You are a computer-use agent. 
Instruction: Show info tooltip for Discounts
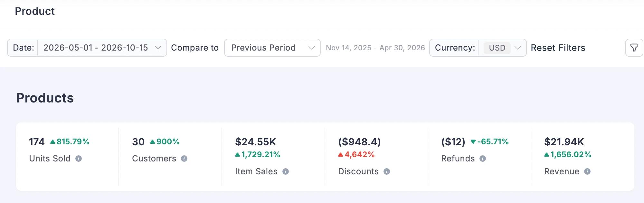387,171
